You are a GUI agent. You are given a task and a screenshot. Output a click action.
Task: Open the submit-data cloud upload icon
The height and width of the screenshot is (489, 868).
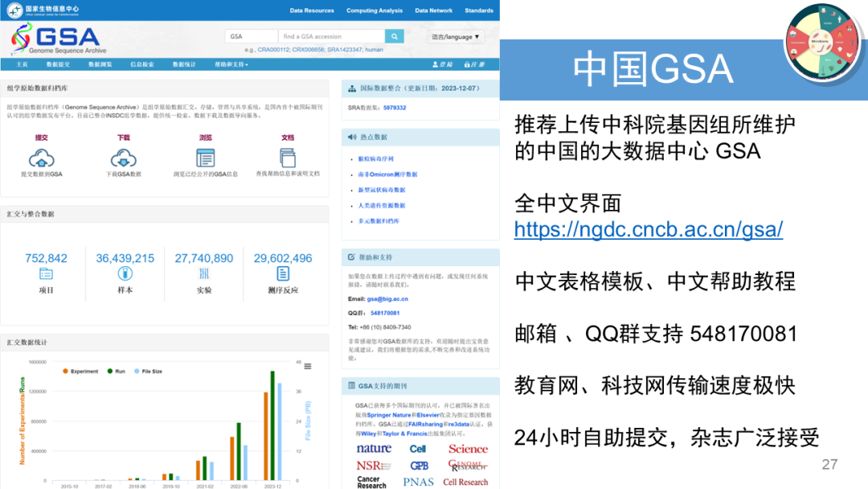[x=42, y=158]
